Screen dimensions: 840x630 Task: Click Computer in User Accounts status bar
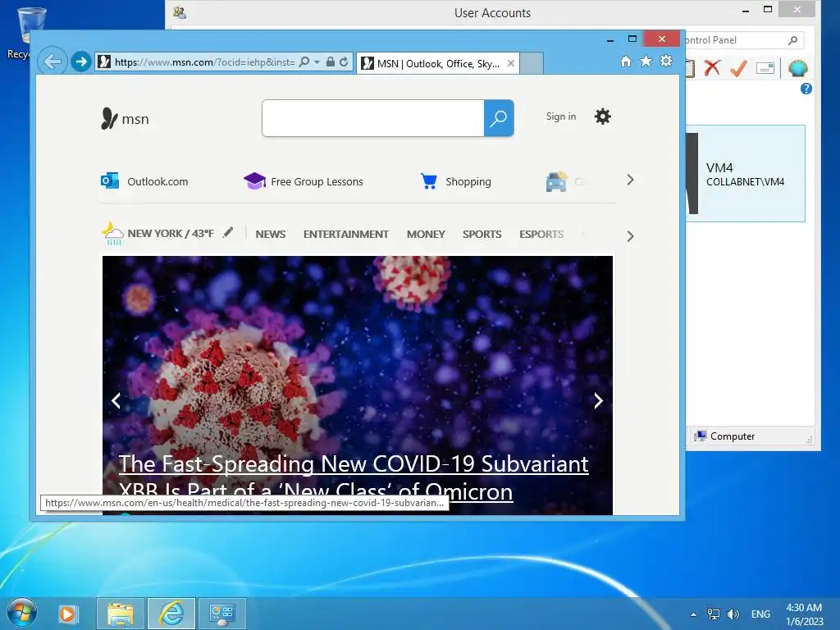coord(724,436)
